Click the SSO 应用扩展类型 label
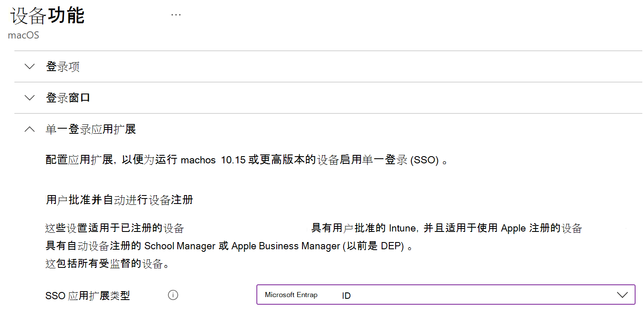Image resolution: width=644 pixels, height=314 pixels. click(x=88, y=295)
